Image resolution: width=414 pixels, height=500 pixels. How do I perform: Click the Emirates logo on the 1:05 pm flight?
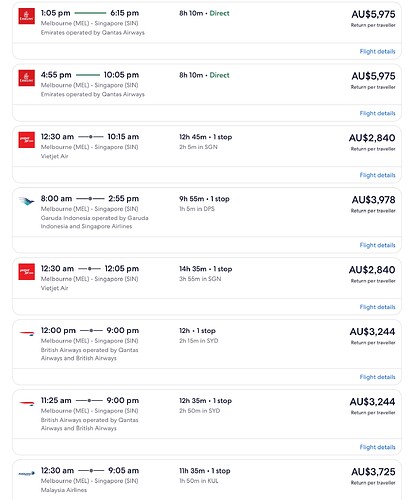click(x=27, y=16)
